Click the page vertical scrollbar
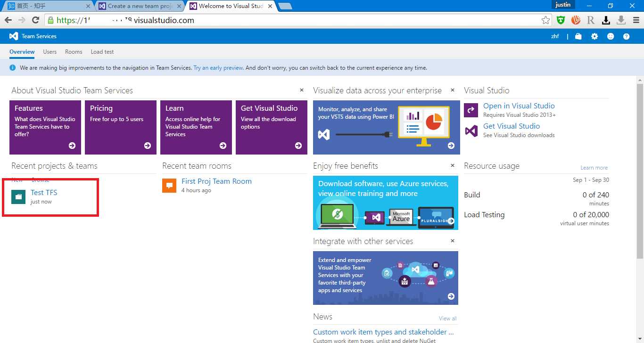 640,172
